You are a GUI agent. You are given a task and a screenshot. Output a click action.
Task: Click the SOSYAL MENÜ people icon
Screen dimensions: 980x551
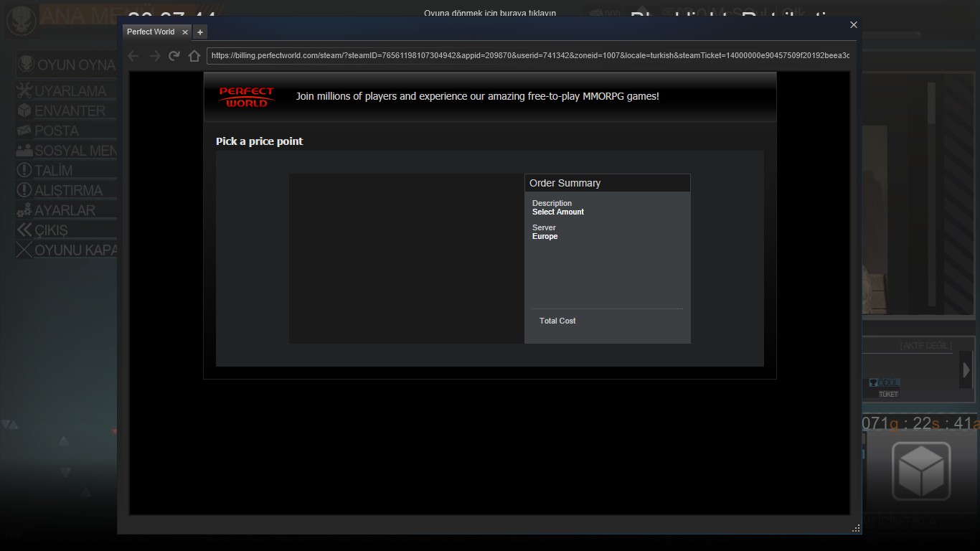pyautogui.click(x=24, y=151)
